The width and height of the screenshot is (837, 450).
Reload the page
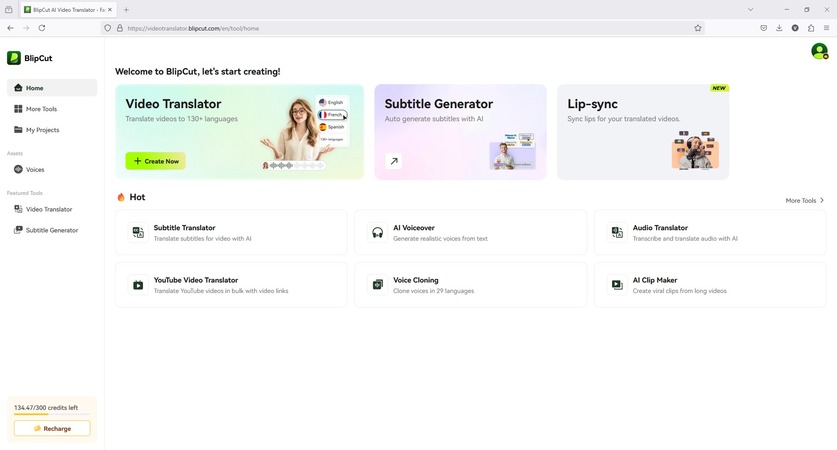pos(42,28)
